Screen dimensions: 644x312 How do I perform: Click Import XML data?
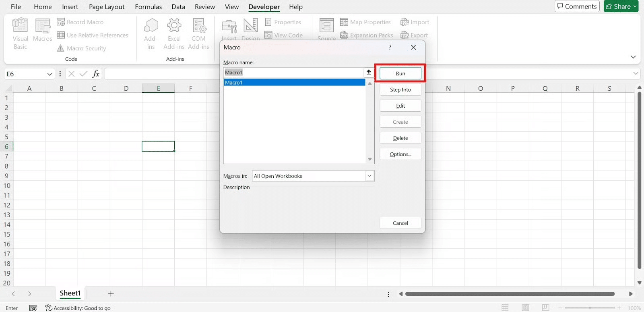pos(415,22)
